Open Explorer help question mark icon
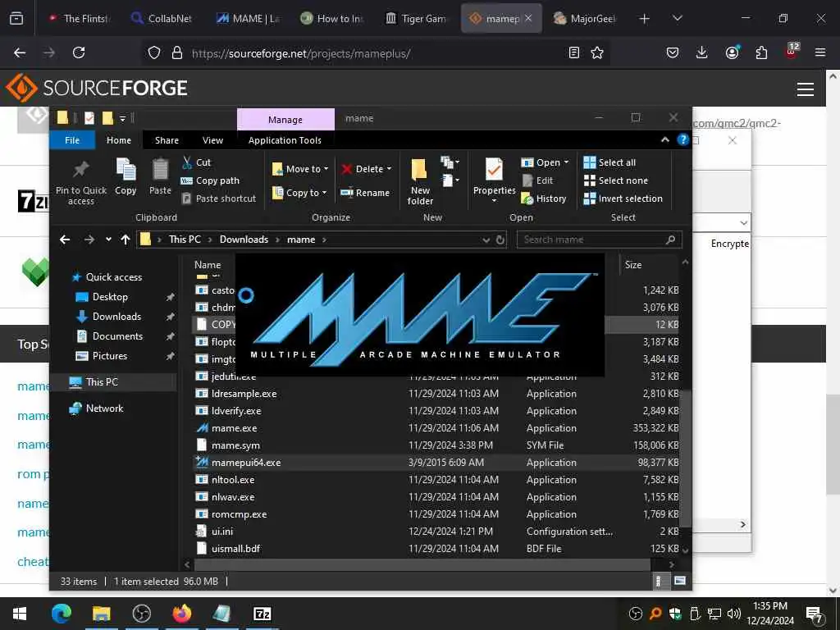The width and height of the screenshot is (840, 630). (682, 139)
